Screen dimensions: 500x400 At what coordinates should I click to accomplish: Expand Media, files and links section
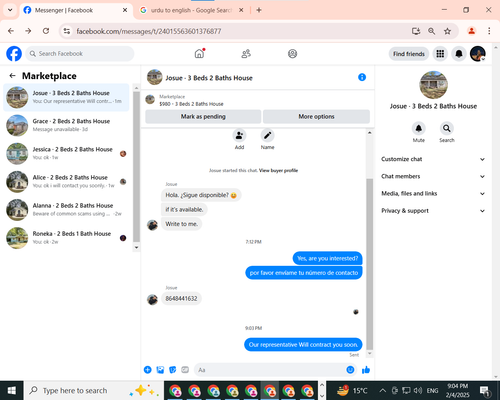433,193
